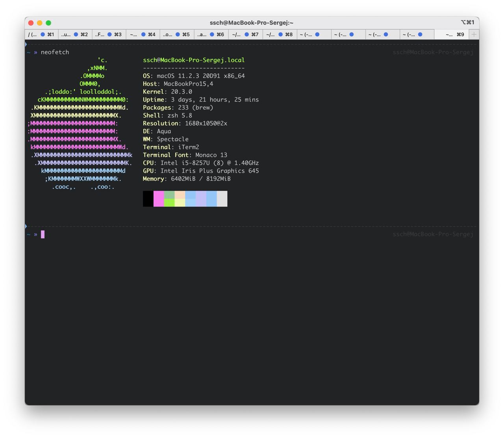Click the window title ssch@MacBook-Pro-Sergej:~
Viewport: 504px width, 438px height.
pos(252,23)
